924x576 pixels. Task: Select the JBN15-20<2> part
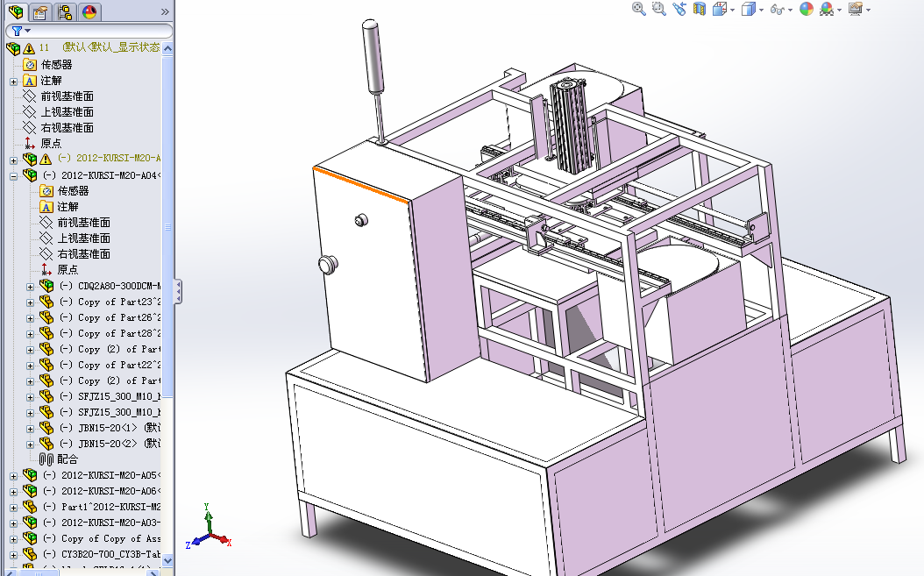[110, 444]
